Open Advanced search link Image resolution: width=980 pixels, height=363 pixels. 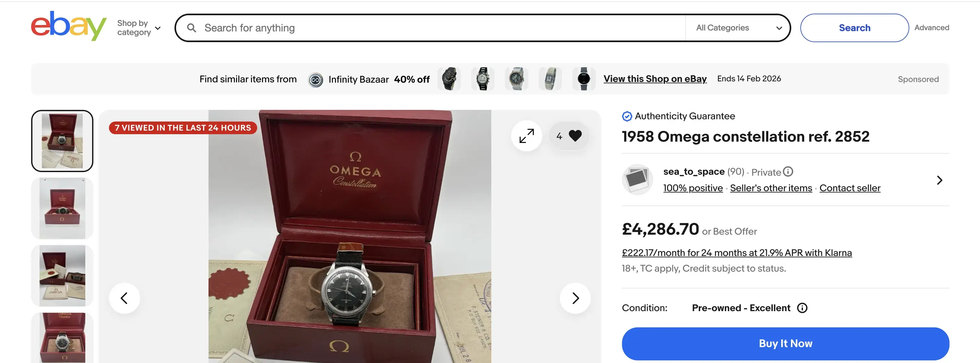[x=931, y=28]
